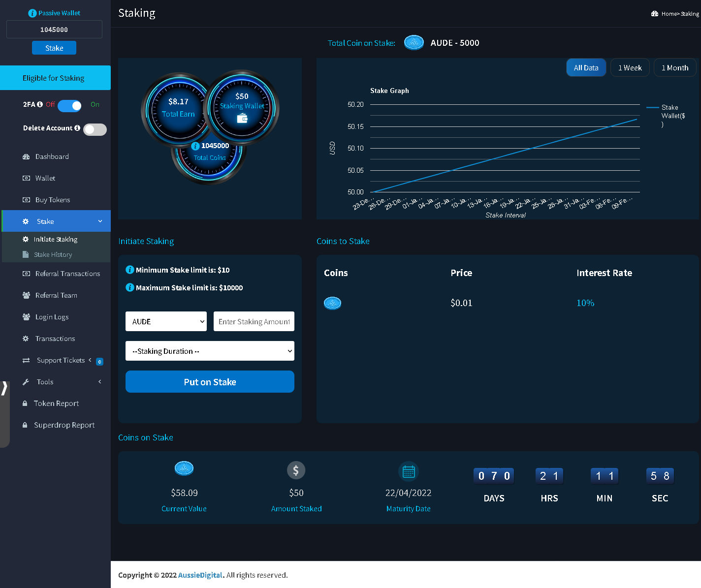The width and height of the screenshot is (701, 588).
Task: Click the $0.01 price value
Action: (461, 303)
